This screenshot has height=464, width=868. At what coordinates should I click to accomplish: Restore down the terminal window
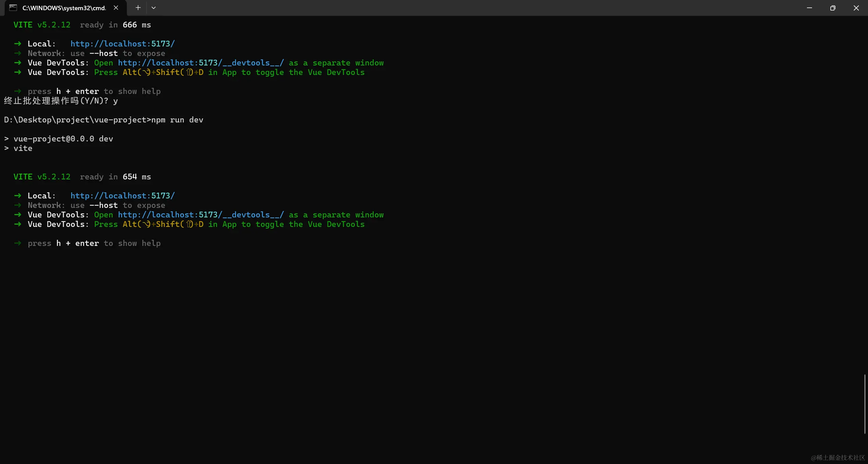[x=833, y=8]
